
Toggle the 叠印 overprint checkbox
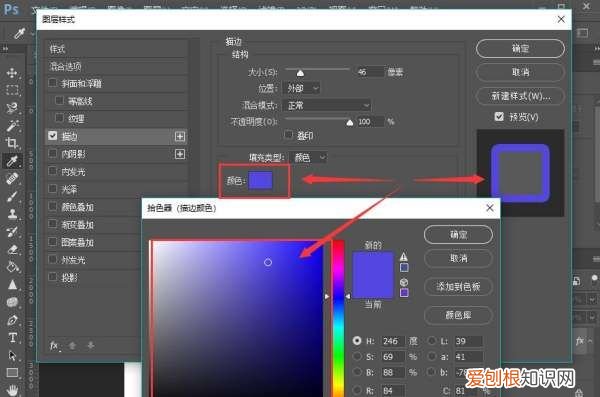coord(289,134)
